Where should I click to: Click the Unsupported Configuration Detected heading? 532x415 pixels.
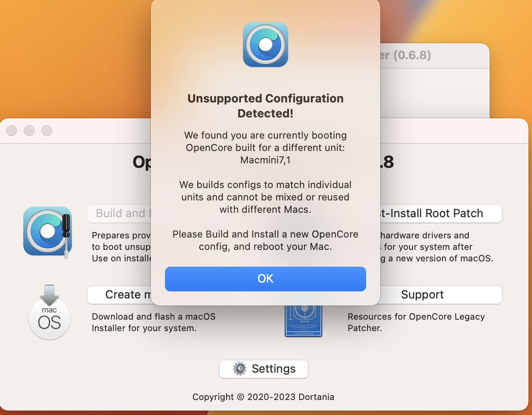click(x=266, y=106)
